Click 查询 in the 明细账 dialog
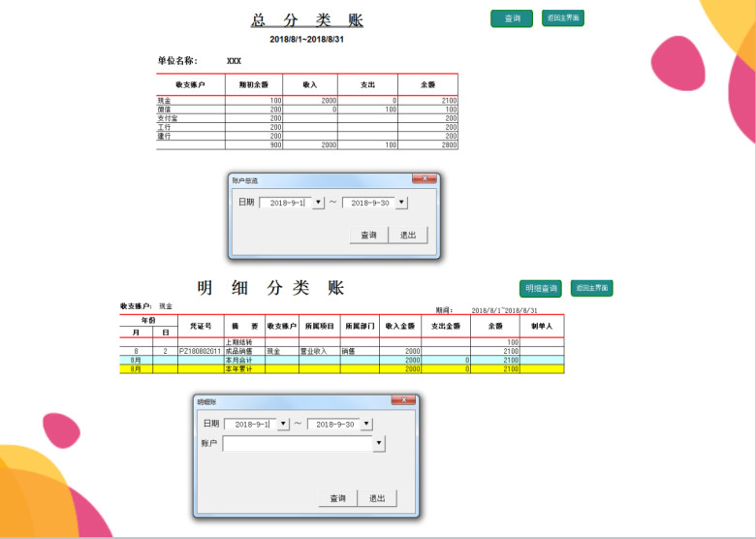This screenshot has height=539, width=756. tap(338, 498)
